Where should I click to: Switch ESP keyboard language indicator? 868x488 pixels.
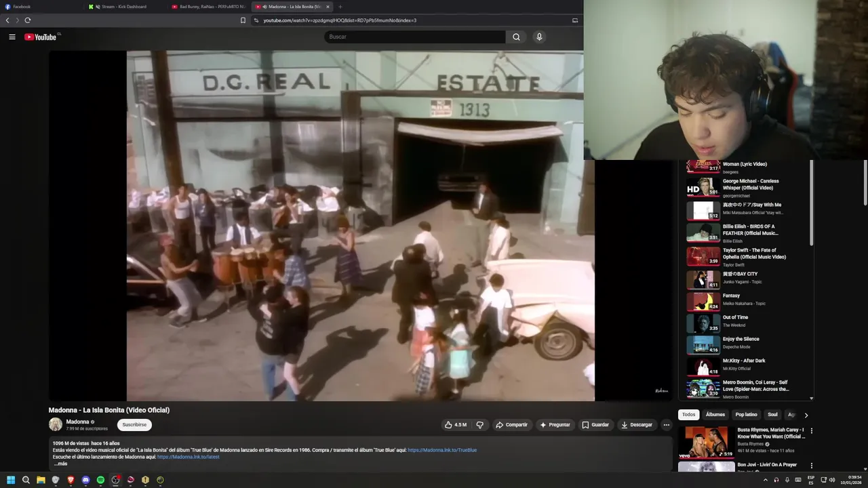click(811, 480)
